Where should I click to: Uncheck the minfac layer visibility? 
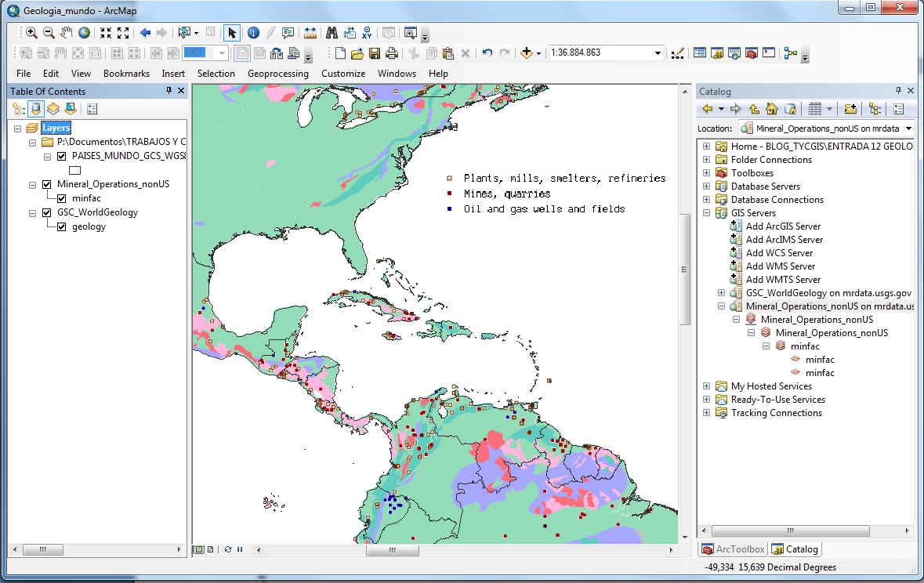tap(60, 198)
